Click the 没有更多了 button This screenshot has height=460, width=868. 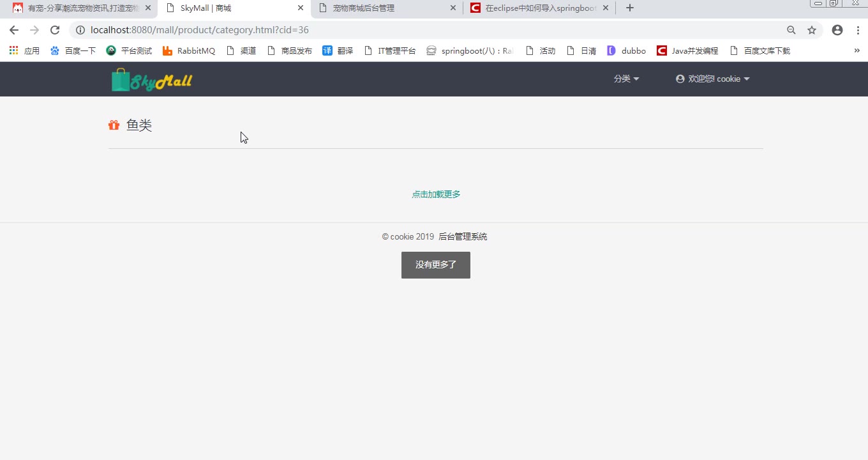click(x=436, y=265)
